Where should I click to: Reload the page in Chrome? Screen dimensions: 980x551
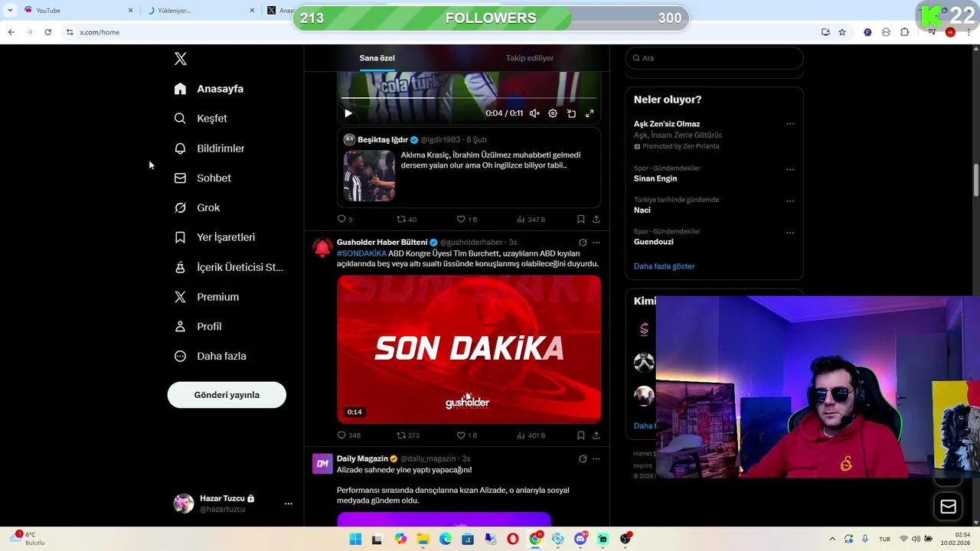coord(47,32)
